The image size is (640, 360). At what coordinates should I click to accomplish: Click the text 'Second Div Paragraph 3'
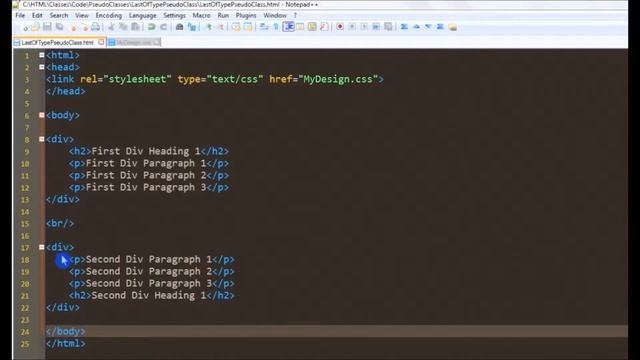point(149,283)
